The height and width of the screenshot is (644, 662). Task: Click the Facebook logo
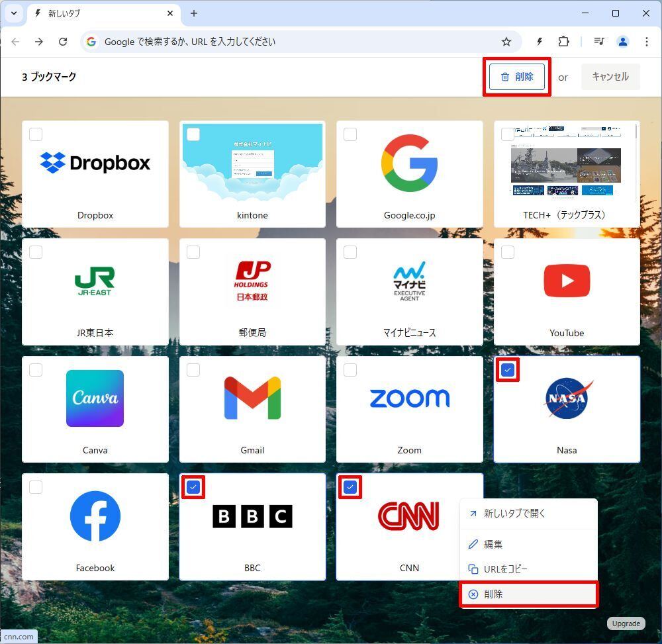(x=95, y=516)
